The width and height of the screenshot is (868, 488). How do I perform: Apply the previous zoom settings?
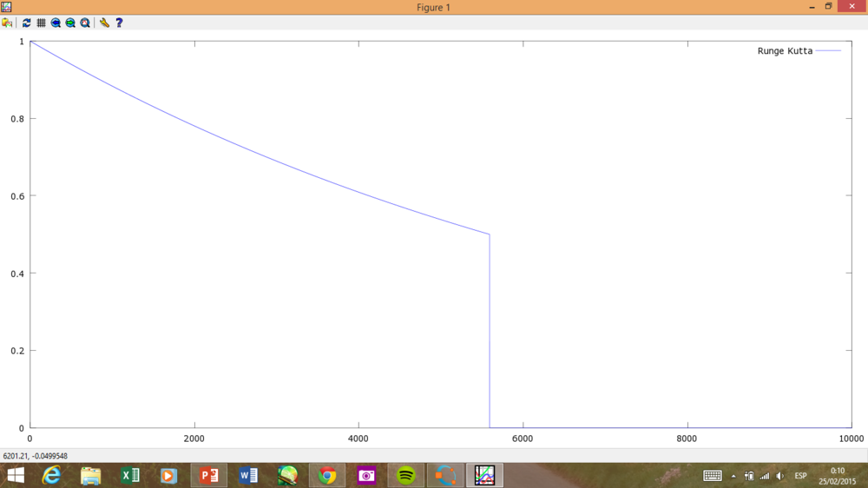click(x=56, y=23)
